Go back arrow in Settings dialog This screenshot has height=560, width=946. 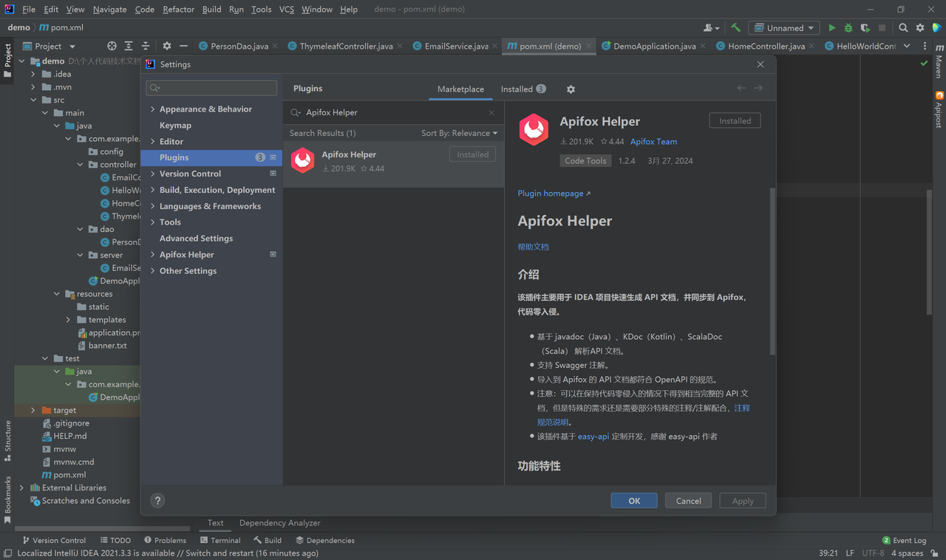point(741,88)
